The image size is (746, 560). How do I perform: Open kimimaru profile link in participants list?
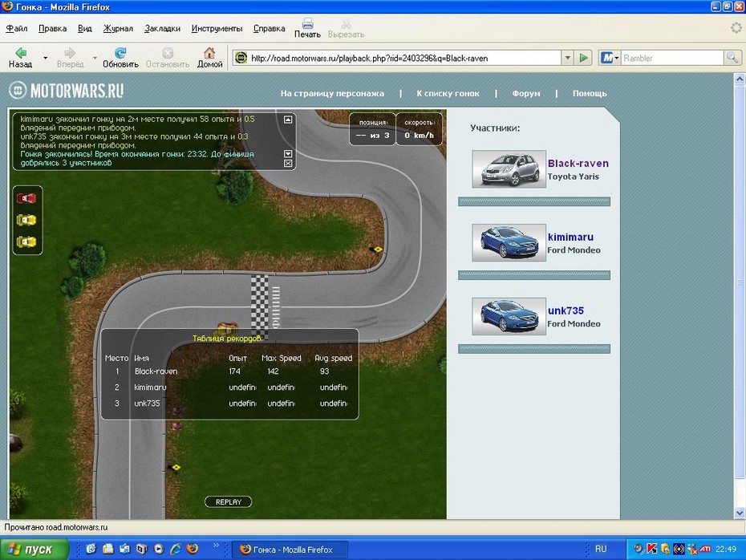click(570, 237)
